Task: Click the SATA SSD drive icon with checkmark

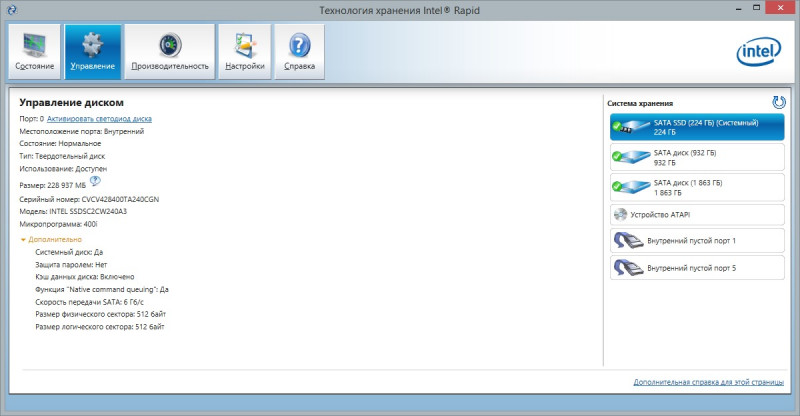Action: (630, 127)
